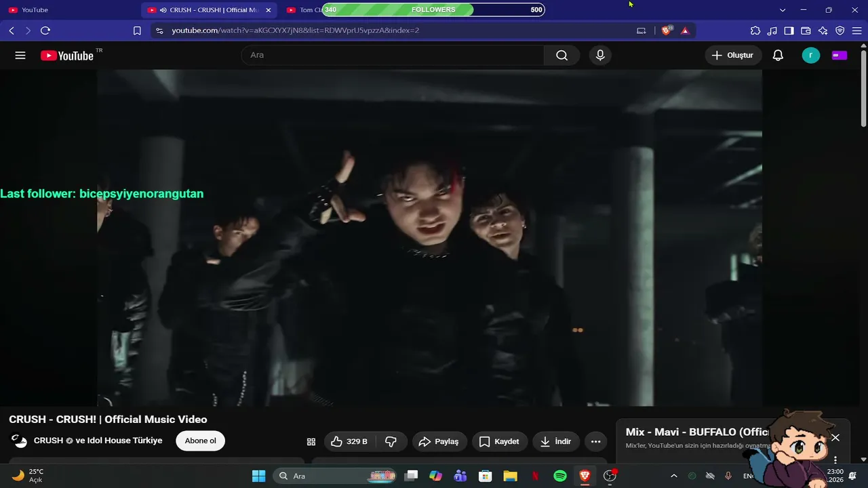The height and width of the screenshot is (488, 868).
Task: Expand hidden system tray icons chevron
Action: click(x=673, y=476)
